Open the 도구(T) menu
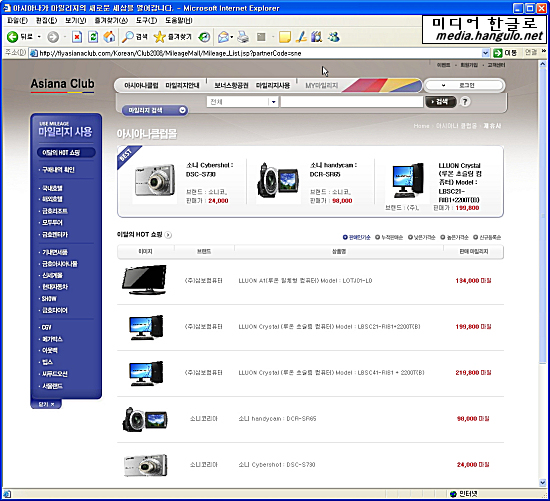 (146, 21)
